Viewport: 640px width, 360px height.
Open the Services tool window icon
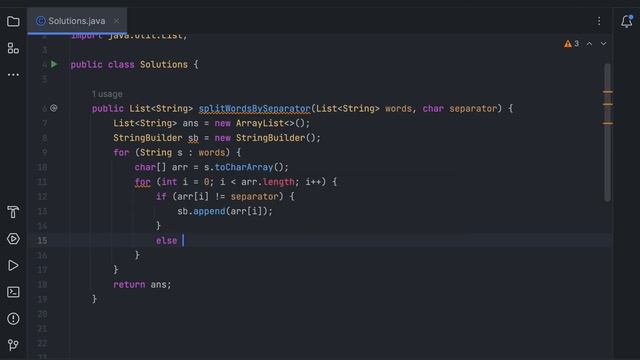click(x=13, y=239)
